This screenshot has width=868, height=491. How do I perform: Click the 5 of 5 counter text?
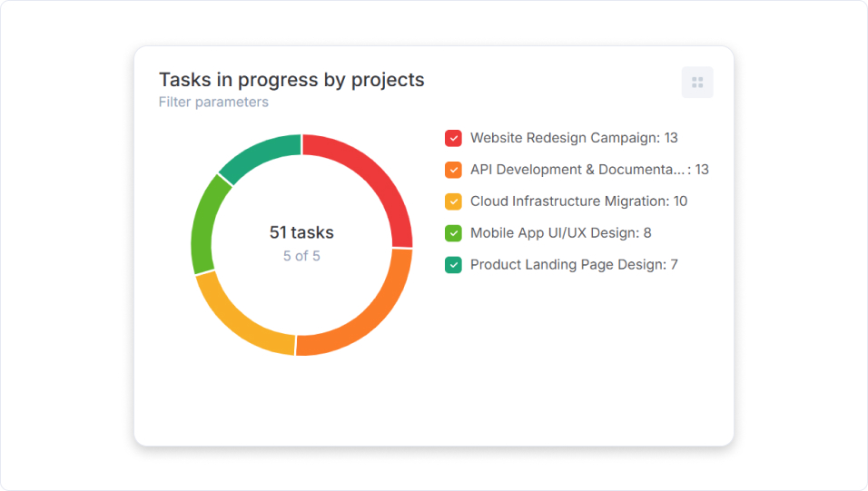click(x=301, y=256)
